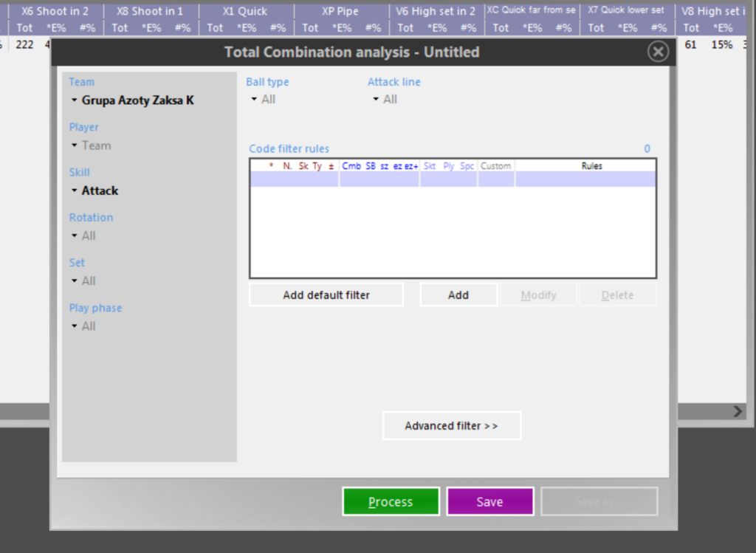The width and height of the screenshot is (756, 553).
Task: Expand the Attack line dropdown
Action: pos(385,99)
